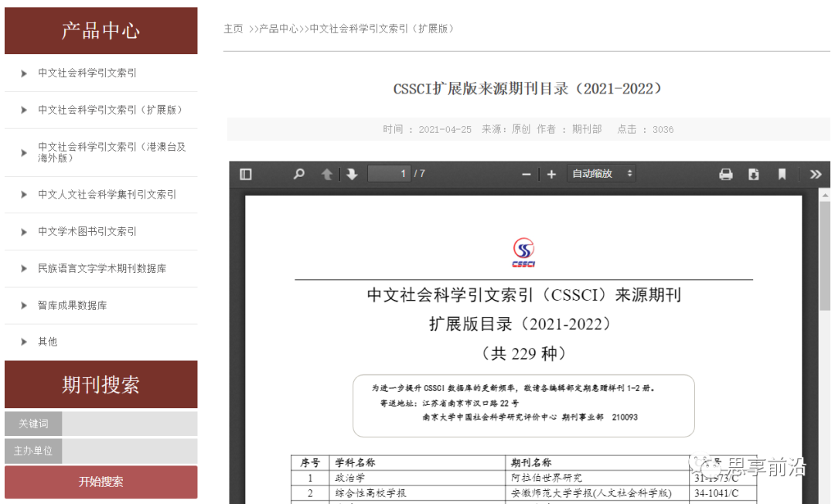Image resolution: width=835 pixels, height=504 pixels.
Task: Expand arrow beside 智库成果数据库
Action: pos(23,305)
